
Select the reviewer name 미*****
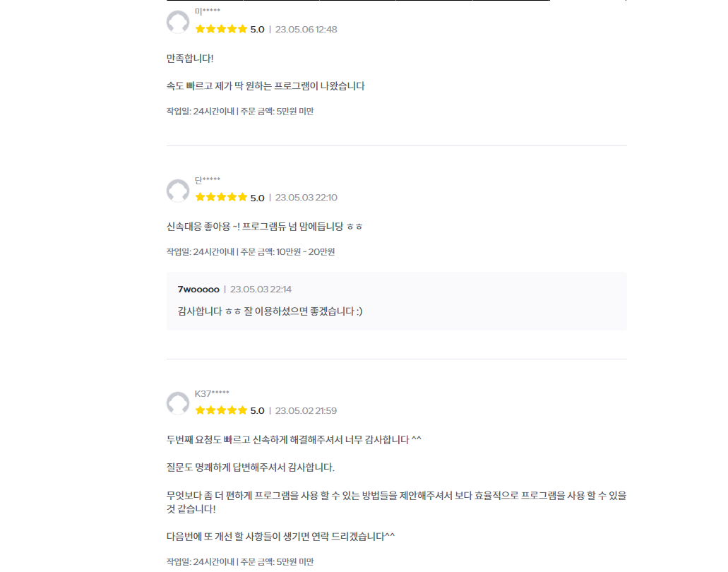coord(207,11)
